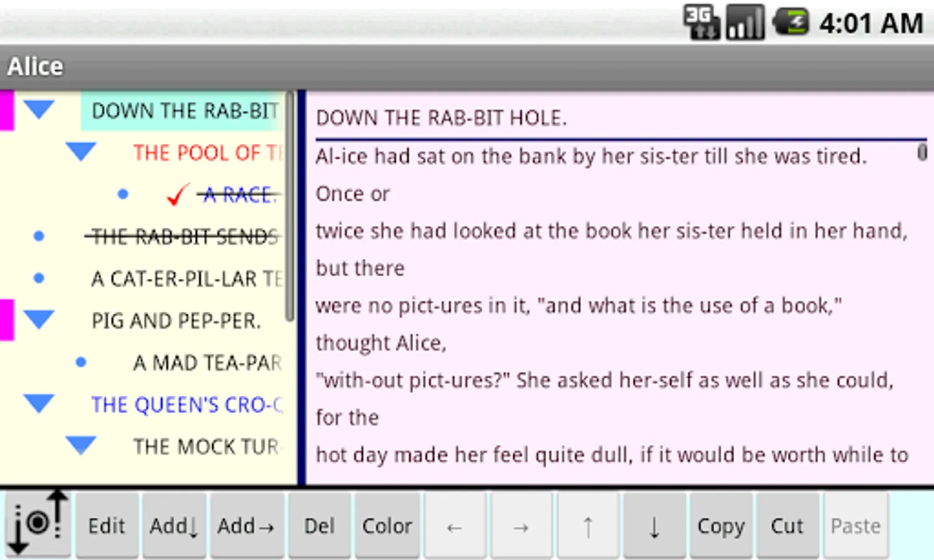Click the Paste button
Viewport: 934px width, 560px height.
click(856, 526)
